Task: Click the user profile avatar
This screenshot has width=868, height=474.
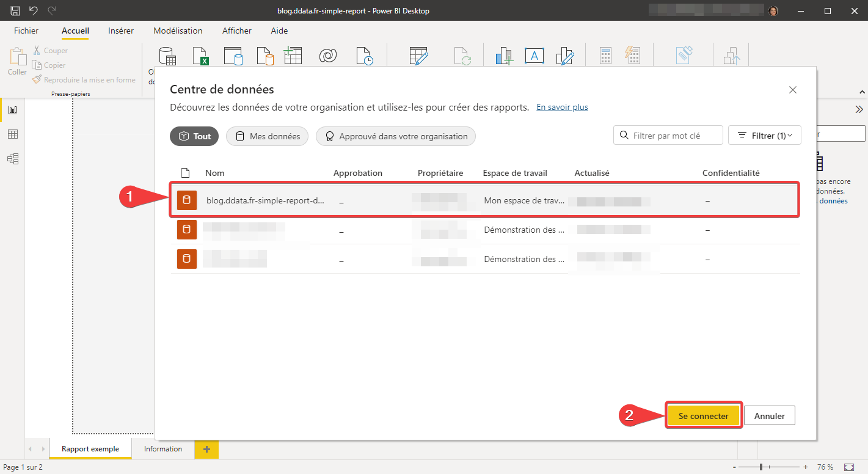Action: click(x=773, y=10)
